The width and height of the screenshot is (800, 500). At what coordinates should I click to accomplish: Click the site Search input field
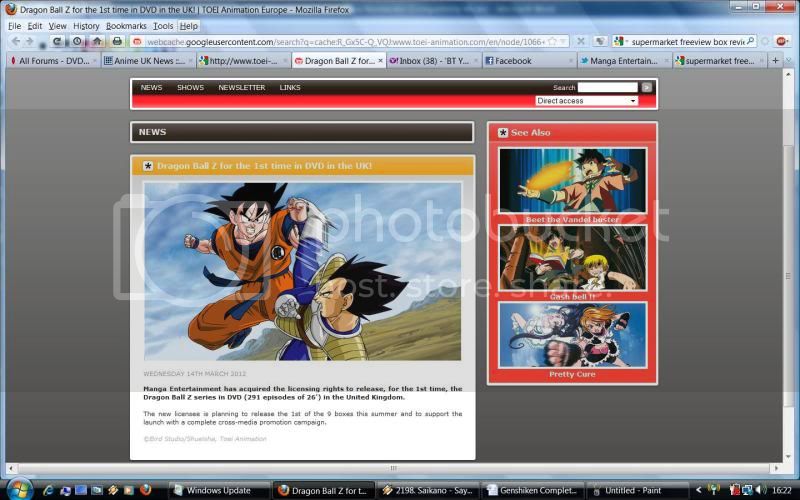tap(608, 87)
